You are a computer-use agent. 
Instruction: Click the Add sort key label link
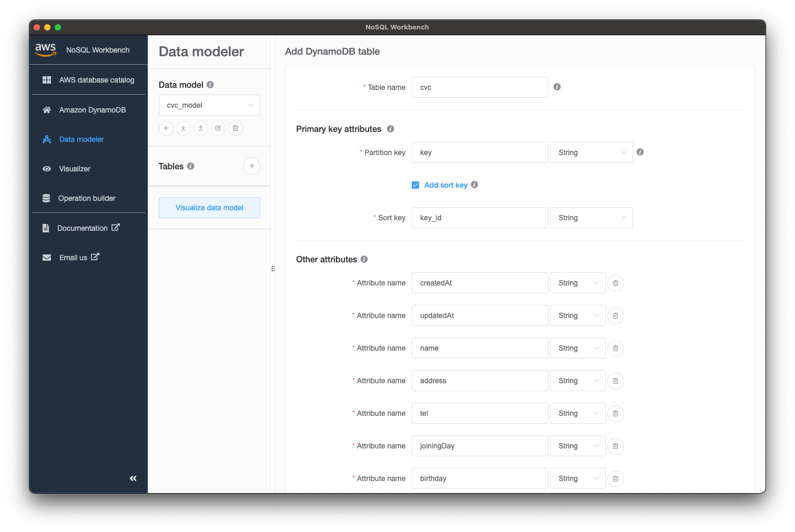click(446, 185)
